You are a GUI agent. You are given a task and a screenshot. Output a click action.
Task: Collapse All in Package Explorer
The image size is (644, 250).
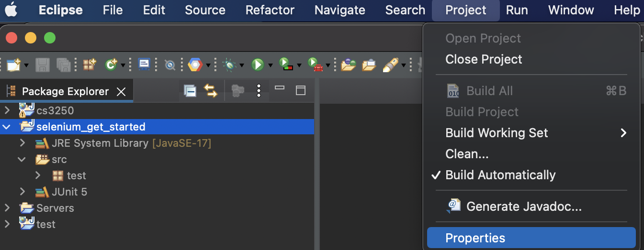click(190, 91)
